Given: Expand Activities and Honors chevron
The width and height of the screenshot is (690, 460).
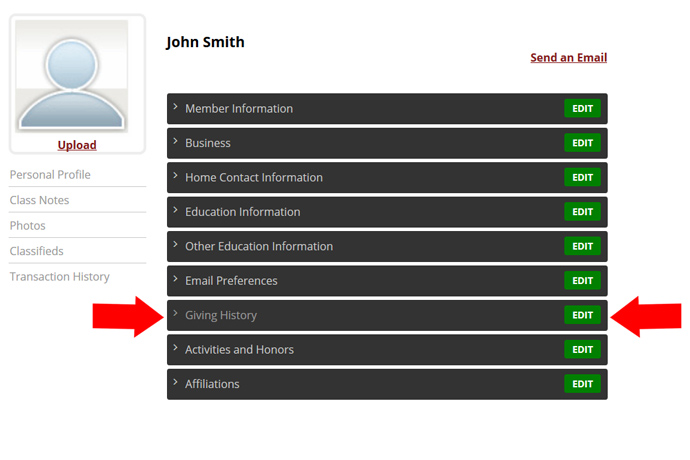Looking at the screenshot, I should tap(175, 348).
